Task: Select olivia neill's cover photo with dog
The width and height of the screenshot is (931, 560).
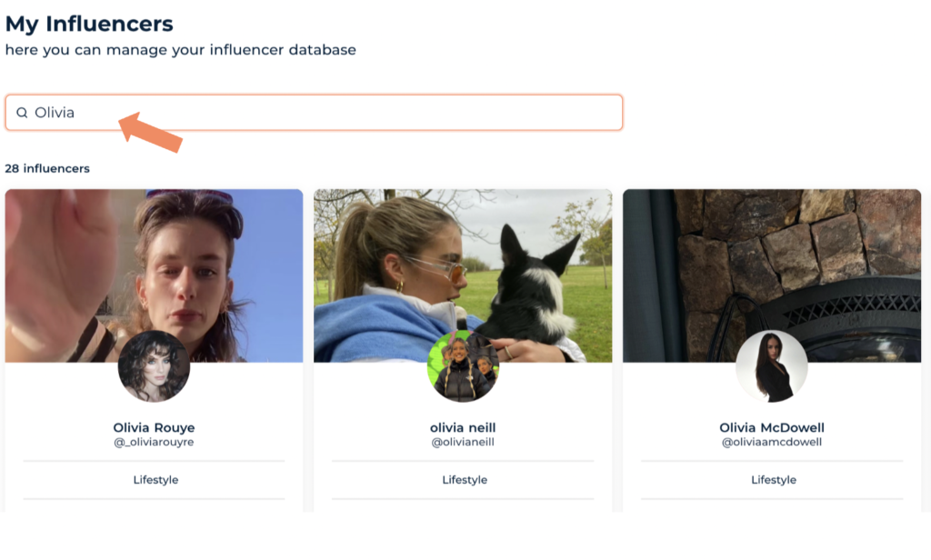Action: tap(463, 264)
